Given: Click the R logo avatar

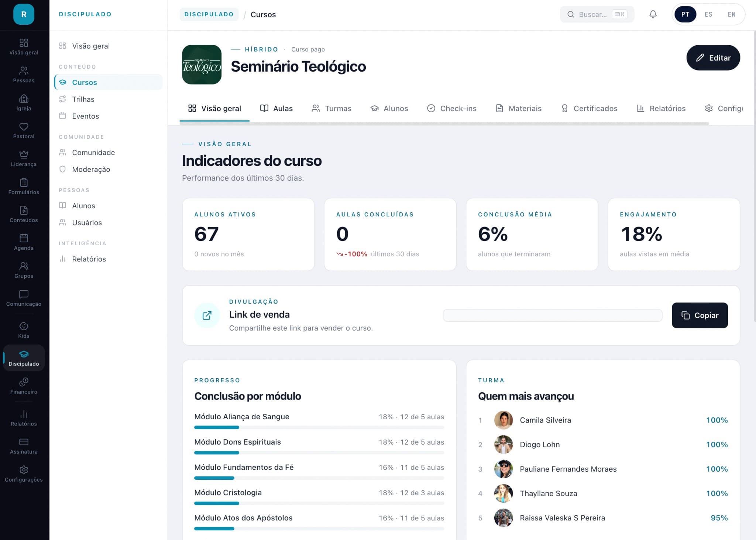Looking at the screenshot, I should tap(24, 14).
